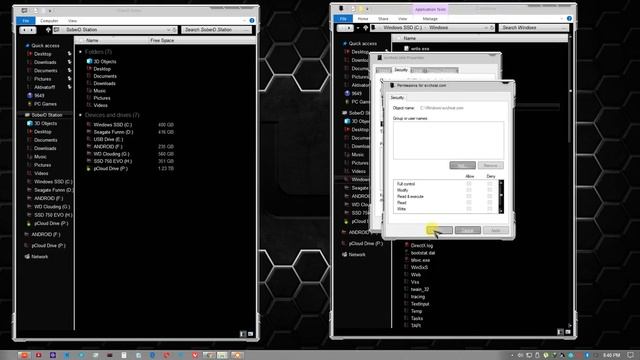Open View tab in SoberD Station window
Image resolution: width=640 pixels, height=360 pixels.
click(x=72, y=20)
